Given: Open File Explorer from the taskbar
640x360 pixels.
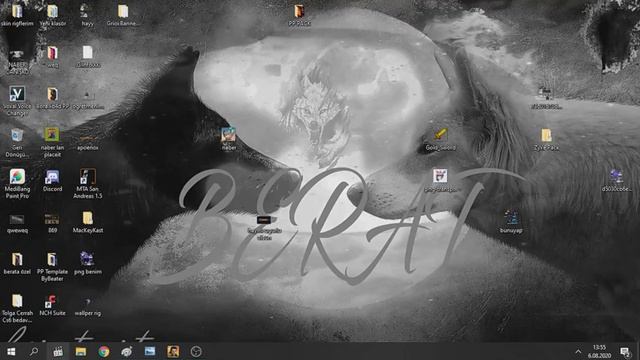Looking at the screenshot, I should coord(80,351).
